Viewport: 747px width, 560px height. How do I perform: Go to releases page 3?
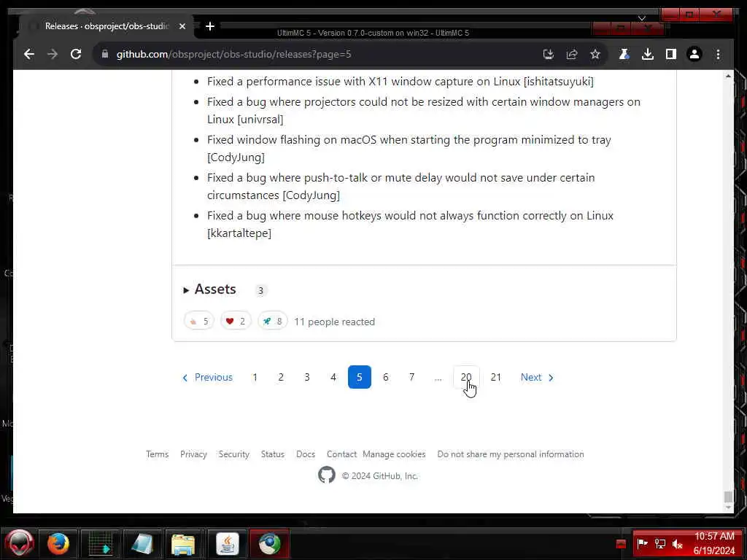[x=307, y=377]
